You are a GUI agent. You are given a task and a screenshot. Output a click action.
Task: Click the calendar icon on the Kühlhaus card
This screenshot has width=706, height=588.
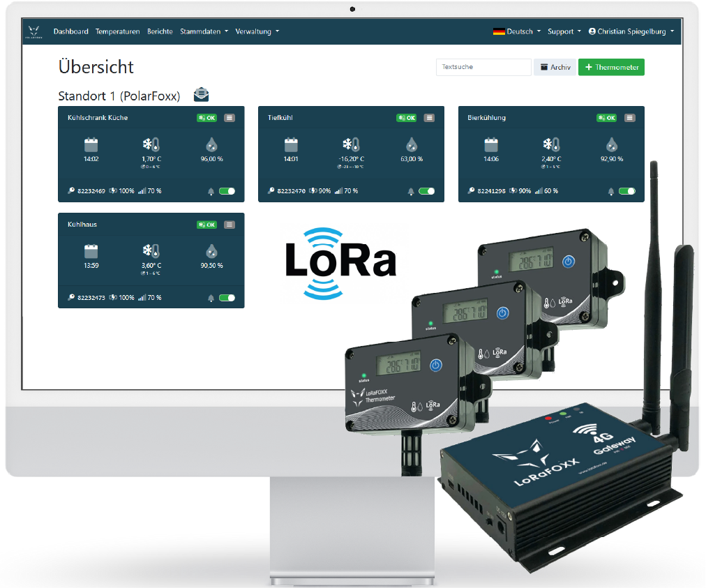(91, 251)
